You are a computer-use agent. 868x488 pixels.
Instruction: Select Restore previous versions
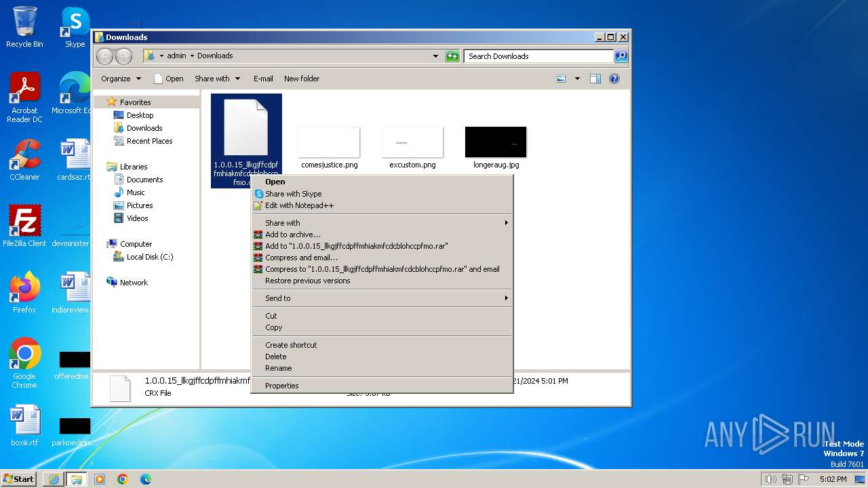coord(382,281)
